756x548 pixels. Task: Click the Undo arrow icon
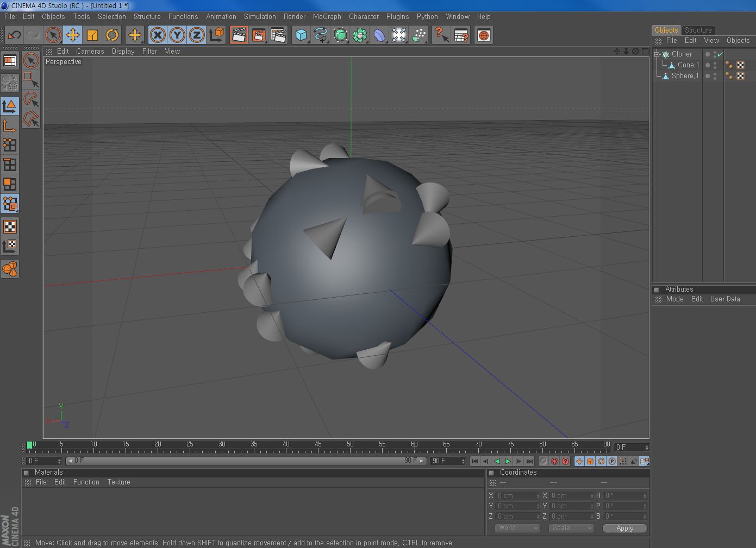point(14,35)
